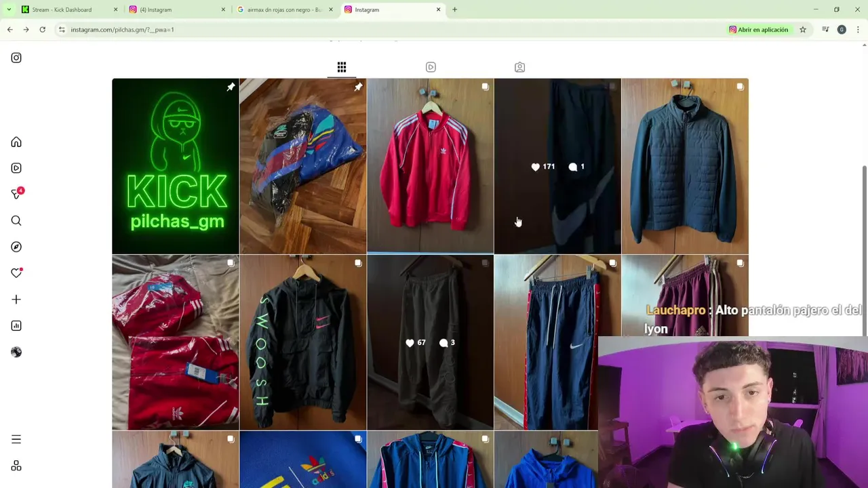Screen dimensions: 868x488
Task: Open dark Nike pants post with 171 likes
Action: [x=557, y=166]
